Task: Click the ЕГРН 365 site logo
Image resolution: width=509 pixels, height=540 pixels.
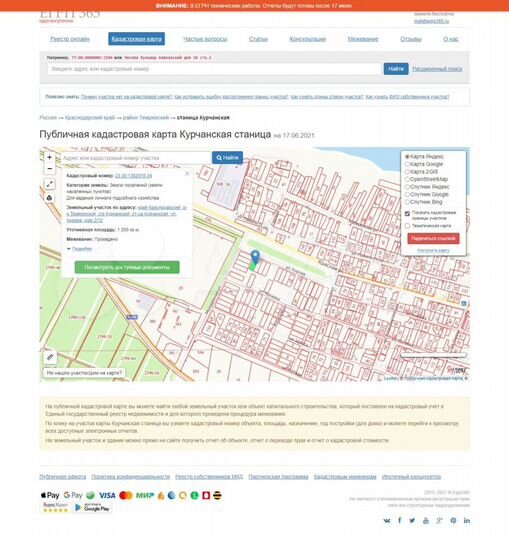Action: pyautogui.click(x=70, y=15)
